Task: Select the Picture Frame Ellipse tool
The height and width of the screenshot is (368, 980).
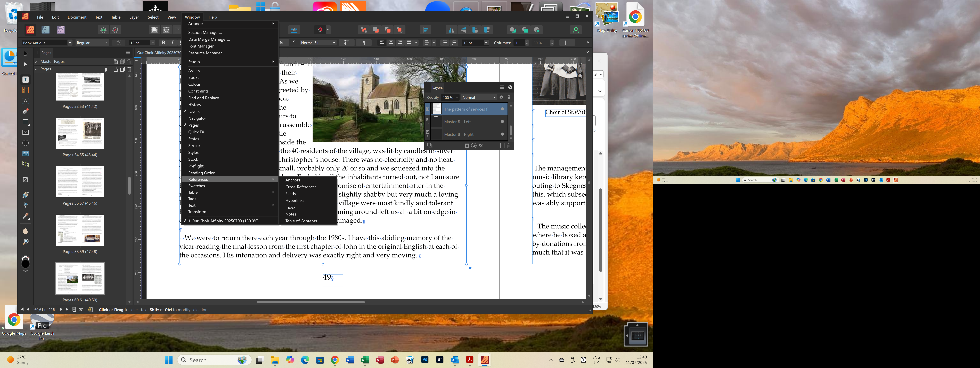Action: pos(26,143)
